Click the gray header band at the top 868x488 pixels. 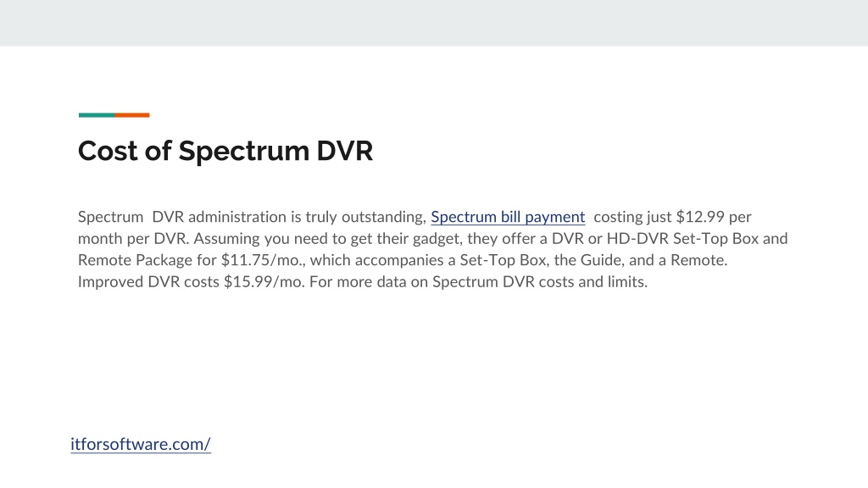point(434,23)
